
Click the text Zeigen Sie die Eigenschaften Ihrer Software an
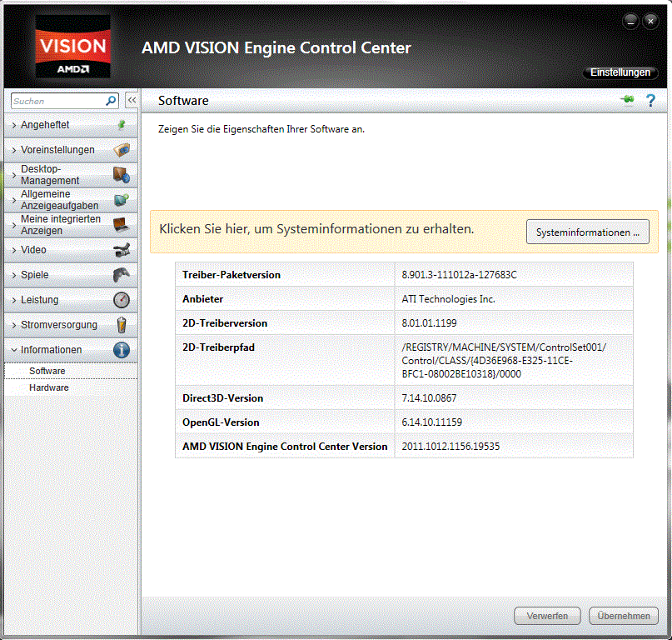pyautogui.click(x=261, y=129)
